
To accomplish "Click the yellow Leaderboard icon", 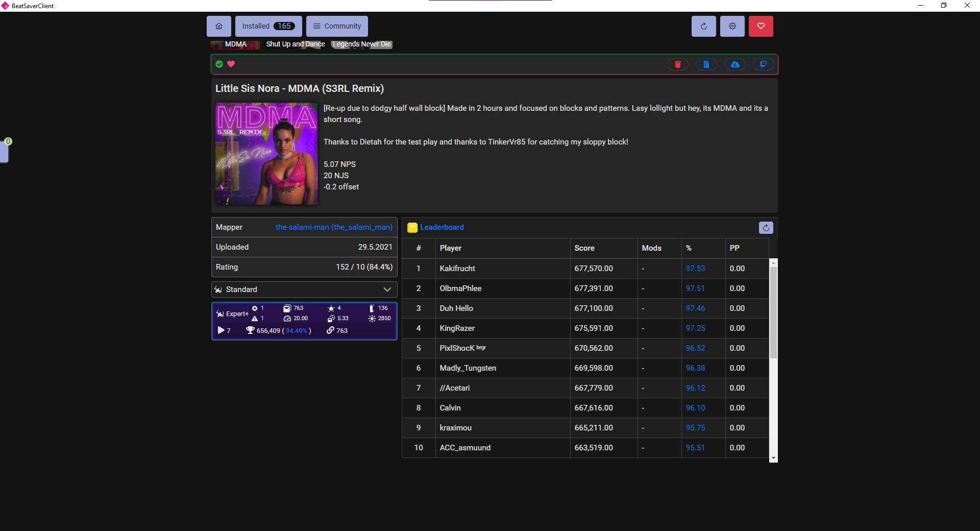I will pyautogui.click(x=412, y=228).
